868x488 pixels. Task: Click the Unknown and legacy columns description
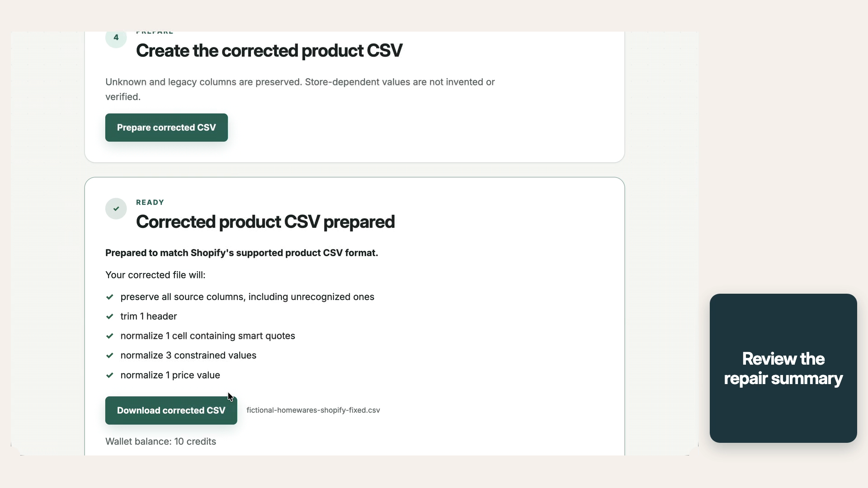(x=300, y=89)
